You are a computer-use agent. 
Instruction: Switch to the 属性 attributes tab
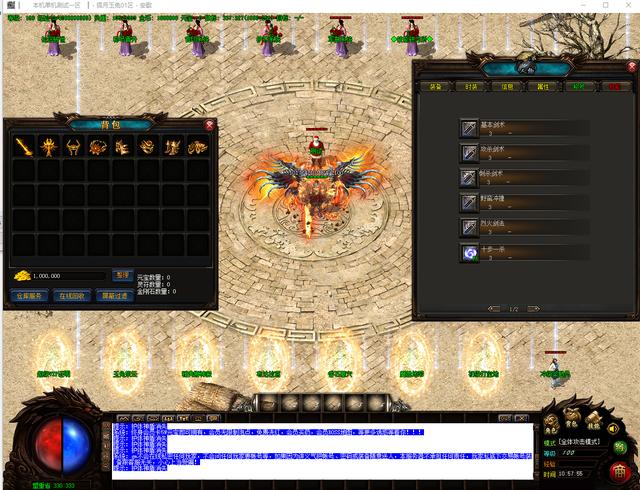click(x=543, y=87)
